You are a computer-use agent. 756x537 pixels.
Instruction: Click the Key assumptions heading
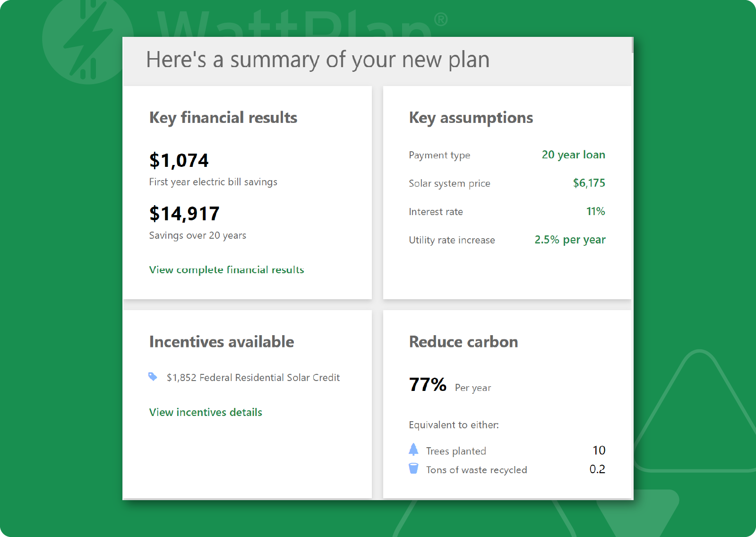pyautogui.click(x=471, y=118)
